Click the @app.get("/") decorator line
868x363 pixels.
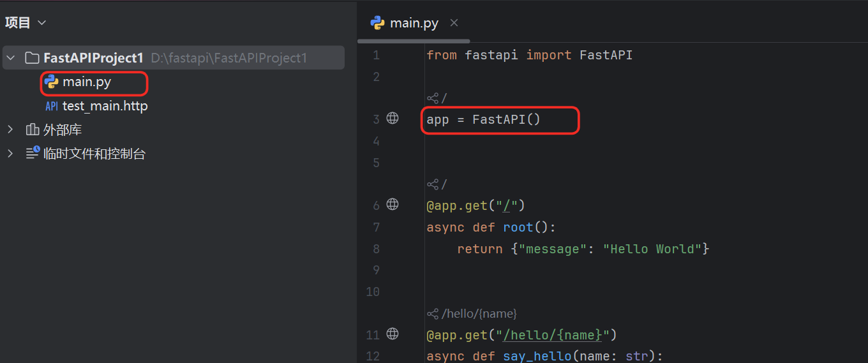[475, 205]
